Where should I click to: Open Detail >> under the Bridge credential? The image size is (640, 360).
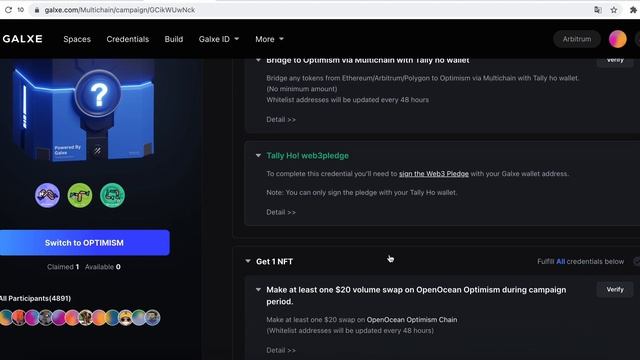point(281,120)
